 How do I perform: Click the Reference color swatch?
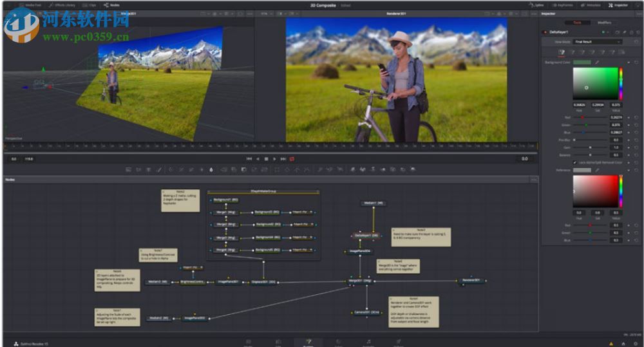coord(582,170)
